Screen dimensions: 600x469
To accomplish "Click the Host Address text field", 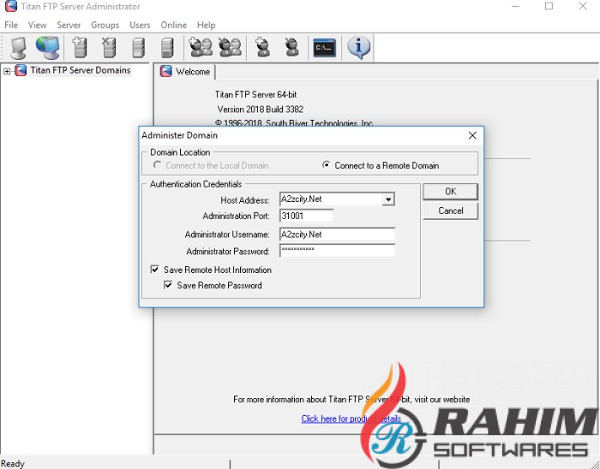I will [x=331, y=199].
